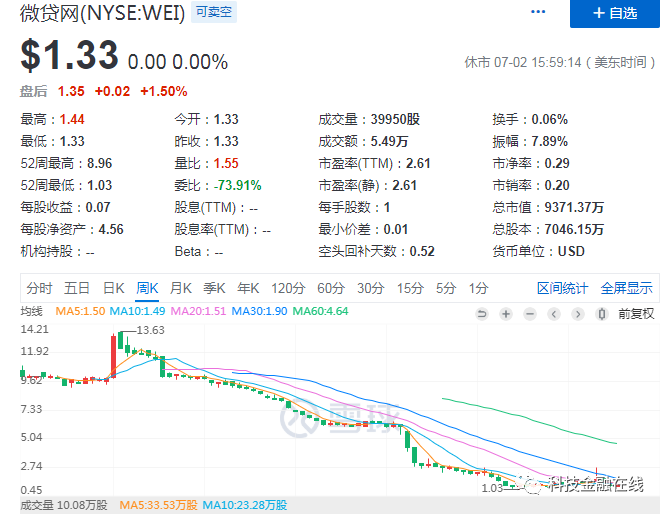Click the 13.63 high marker on chart
665x514 pixels.
point(150,330)
